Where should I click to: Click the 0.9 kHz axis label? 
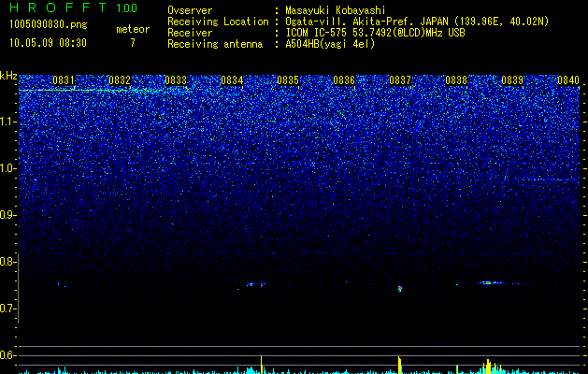coord(7,215)
